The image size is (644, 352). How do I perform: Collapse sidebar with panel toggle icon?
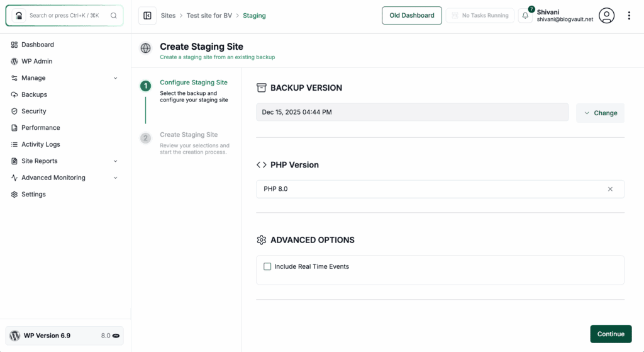click(147, 16)
